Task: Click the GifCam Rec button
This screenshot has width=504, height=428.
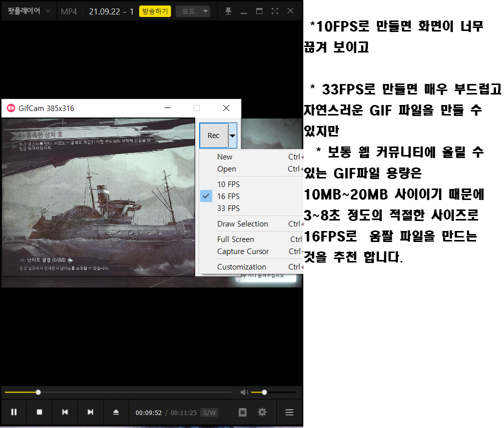Action: coord(213,135)
